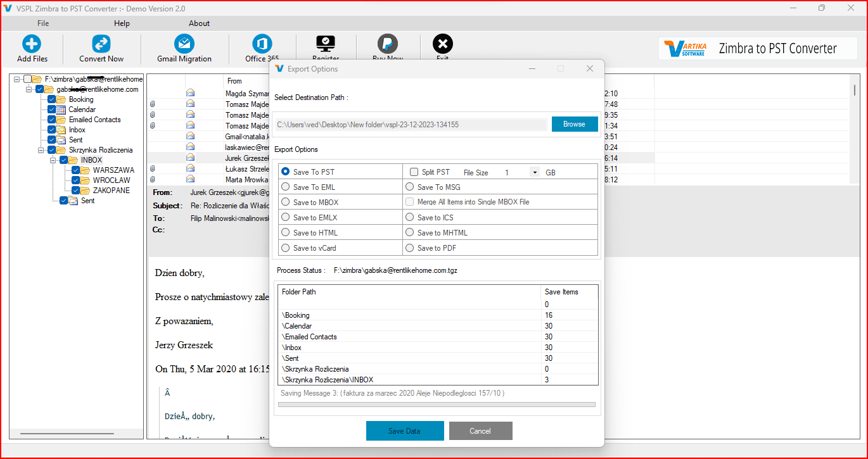Collapse the INBOX subfolder node
868x459 pixels.
click(x=53, y=160)
